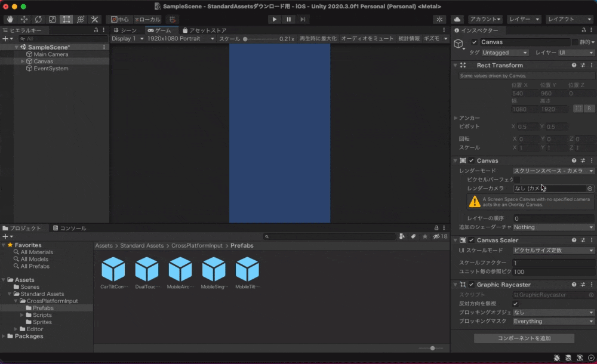
Task: Open the レンダーモード dropdown
Action: tap(552, 169)
